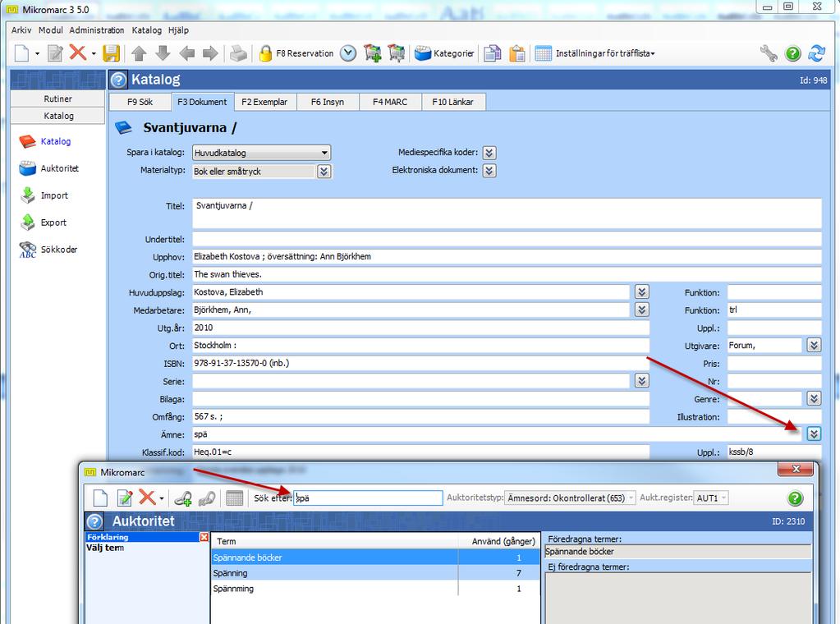
Task: Switch to the F4 MARC tab
Action: (x=390, y=102)
